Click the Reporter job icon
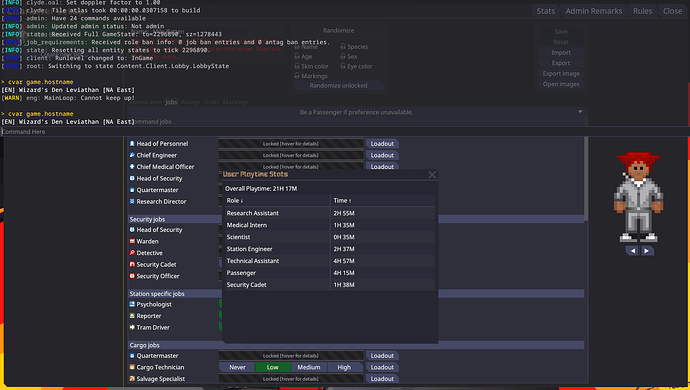The image size is (690, 390). point(132,316)
